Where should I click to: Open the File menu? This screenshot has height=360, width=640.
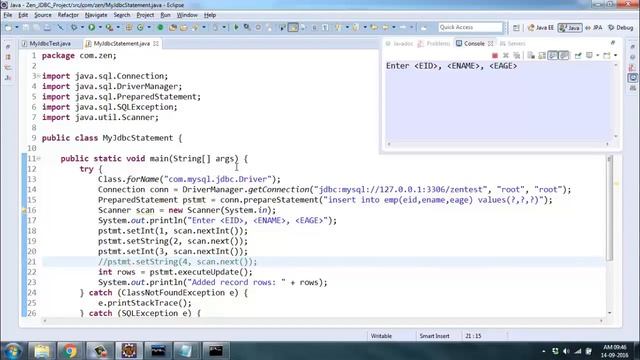click(x=8, y=15)
